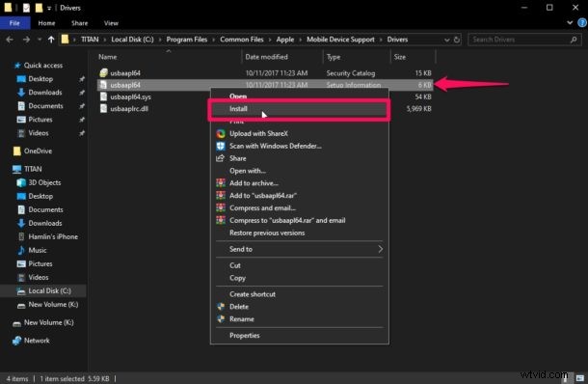The image size is (588, 384).
Task: Click the Search Drivers box
Action: [524, 40]
